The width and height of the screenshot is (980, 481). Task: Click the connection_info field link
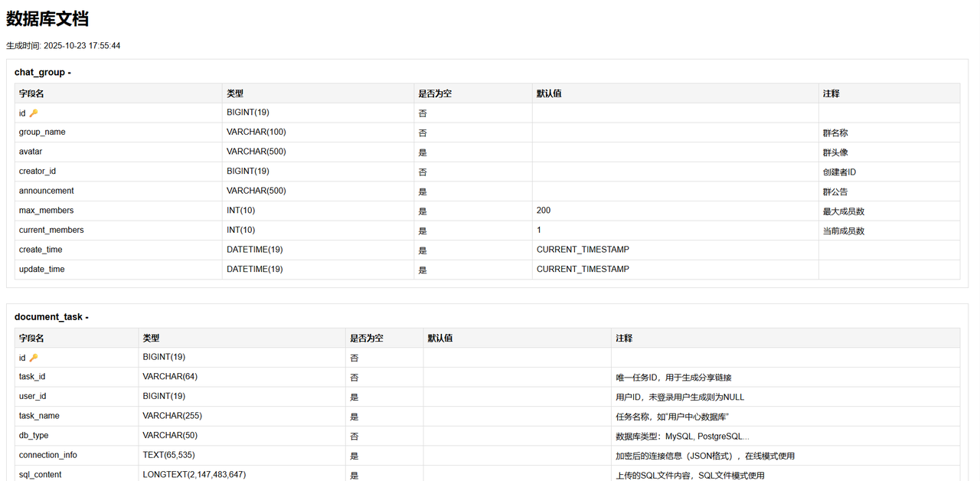pyautogui.click(x=47, y=454)
